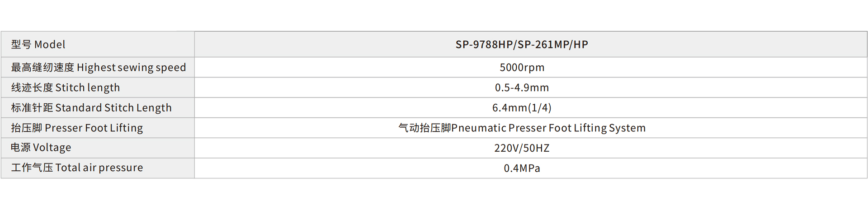Viewport: 868px width, 212px height.
Task: Click the English text Highest sewing speed
Action: (131, 67)
